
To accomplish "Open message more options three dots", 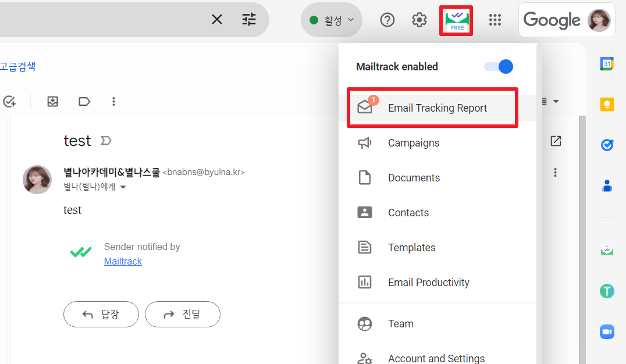I will click(556, 173).
